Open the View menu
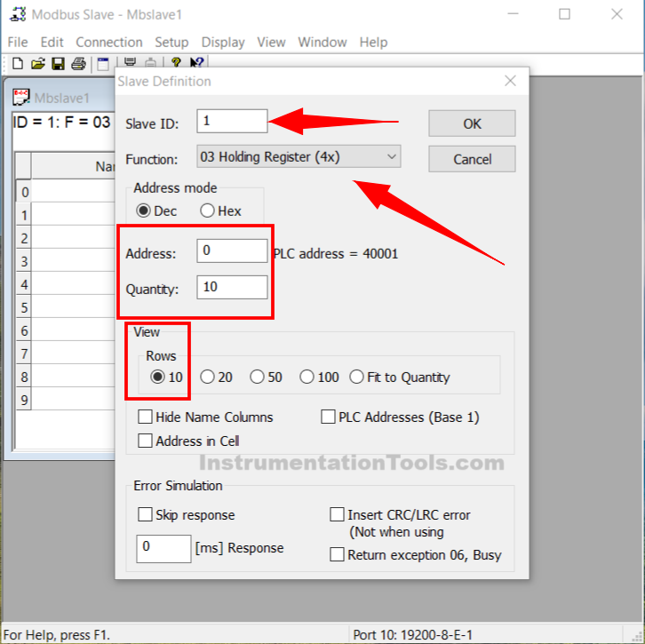The height and width of the screenshot is (644, 645). (x=271, y=42)
